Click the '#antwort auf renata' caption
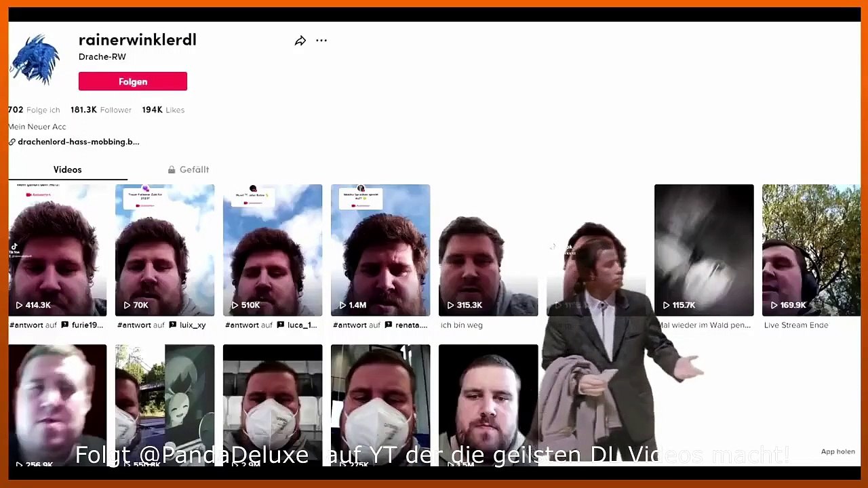The height and width of the screenshot is (488, 868). [x=380, y=325]
